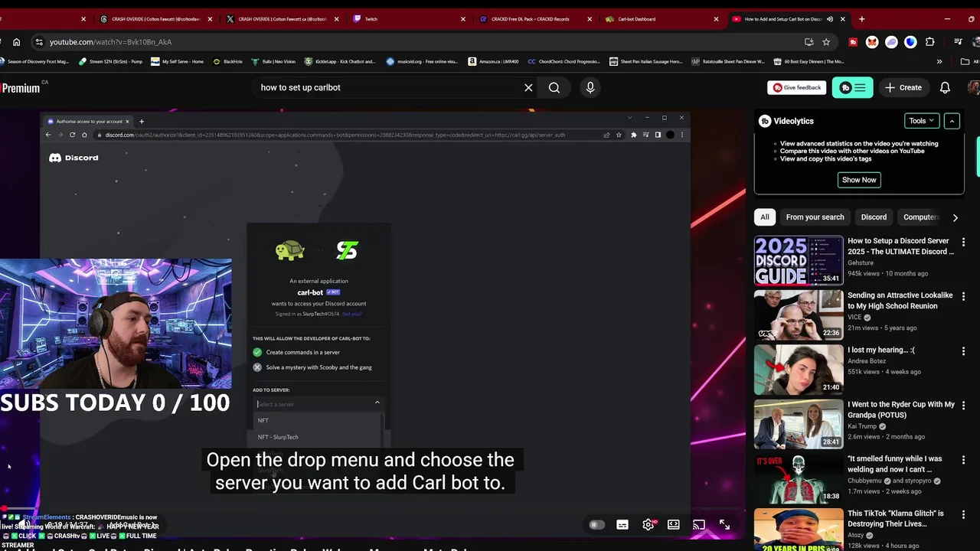Toggle subtitles/closed captions on player
Screen dimensions: 980x551
(622, 525)
